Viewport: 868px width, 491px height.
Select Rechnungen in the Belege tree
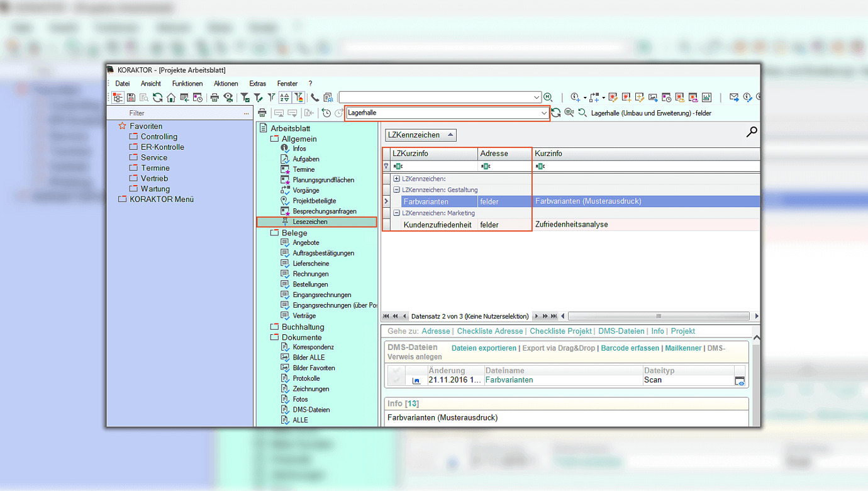tap(310, 274)
